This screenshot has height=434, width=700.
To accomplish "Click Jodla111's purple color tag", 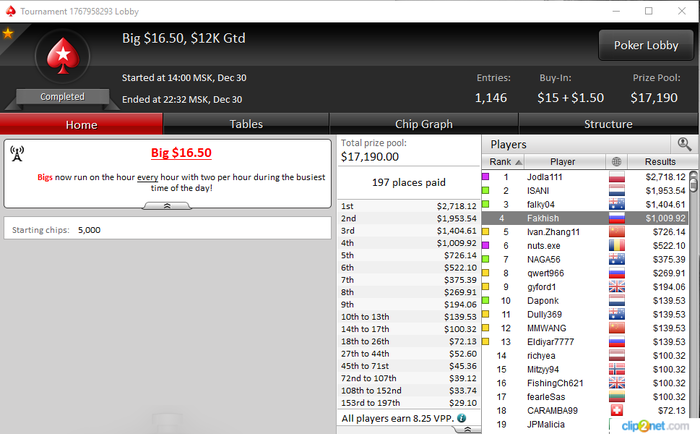I will pyautogui.click(x=486, y=177).
